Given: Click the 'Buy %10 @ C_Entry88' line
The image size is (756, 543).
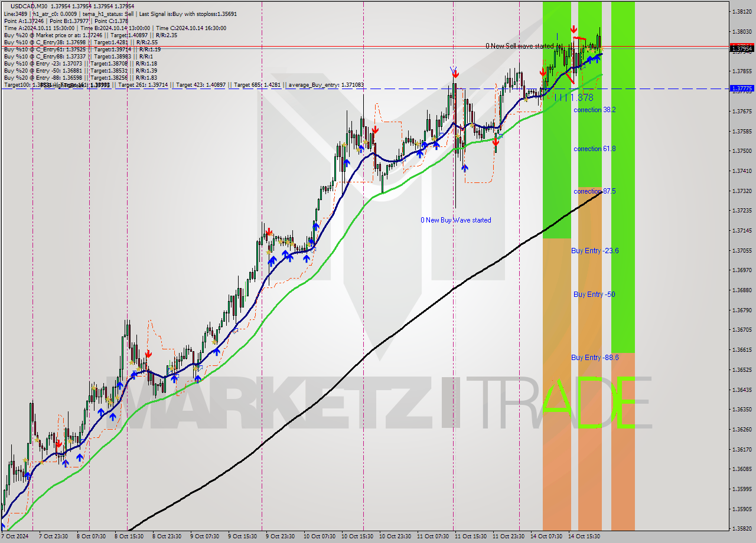Looking at the screenshot, I should [x=79, y=56].
